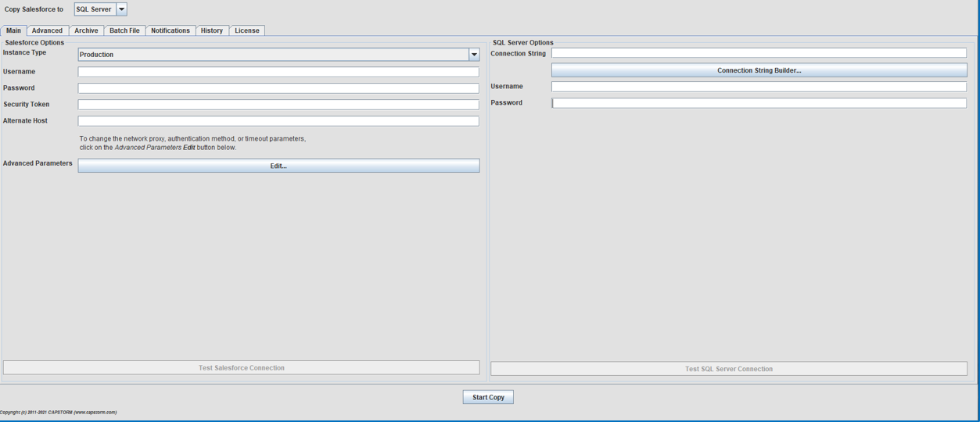Screen dimensions: 980x422
Task: Click the CAPSTORM copyright text
Action: pyautogui.click(x=58, y=412)
